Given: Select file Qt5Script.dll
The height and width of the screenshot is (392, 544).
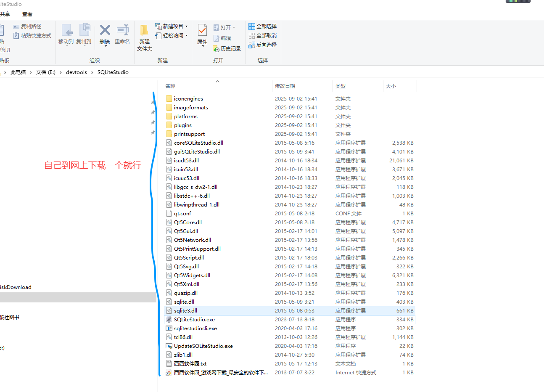Looking at the screenshot, I should (189, 257).
